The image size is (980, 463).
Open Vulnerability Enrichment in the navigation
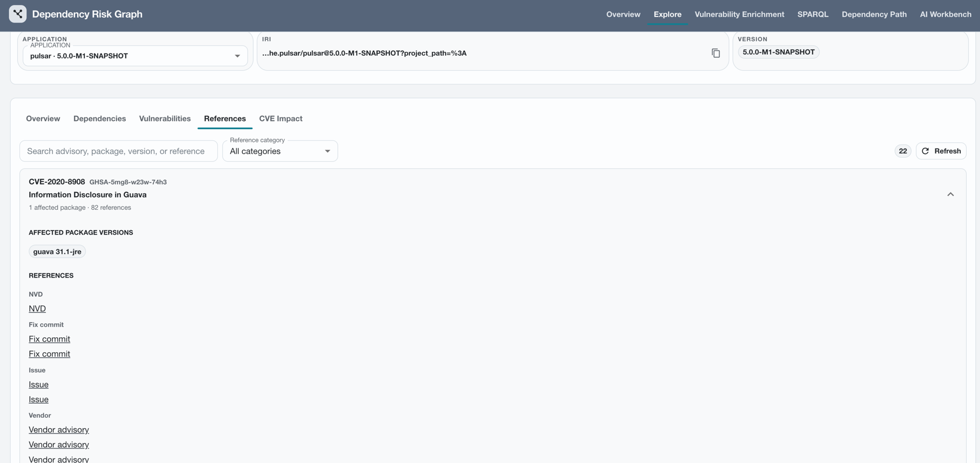click(739, 14)
